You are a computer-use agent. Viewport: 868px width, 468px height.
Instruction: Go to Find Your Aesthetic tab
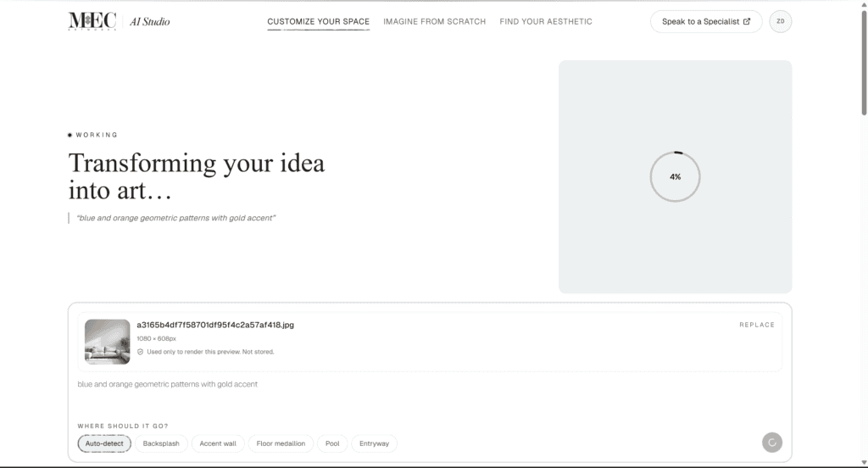point(546,21)
